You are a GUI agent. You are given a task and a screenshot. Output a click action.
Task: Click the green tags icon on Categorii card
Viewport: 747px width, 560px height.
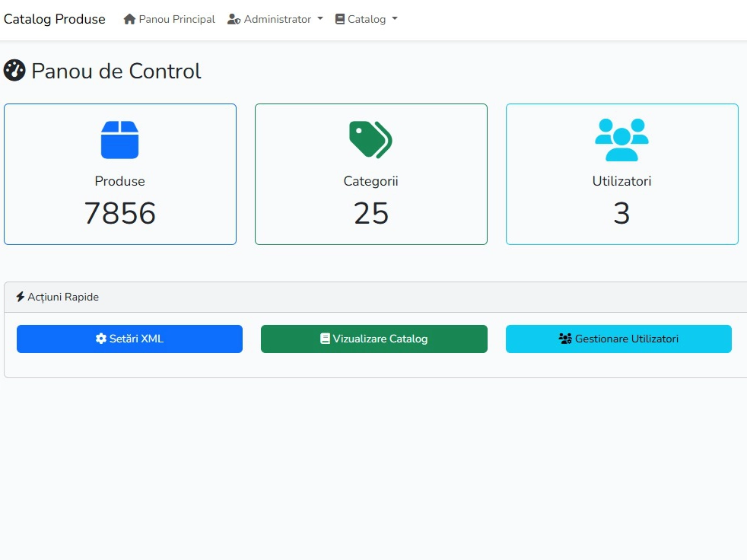point(370,139)
